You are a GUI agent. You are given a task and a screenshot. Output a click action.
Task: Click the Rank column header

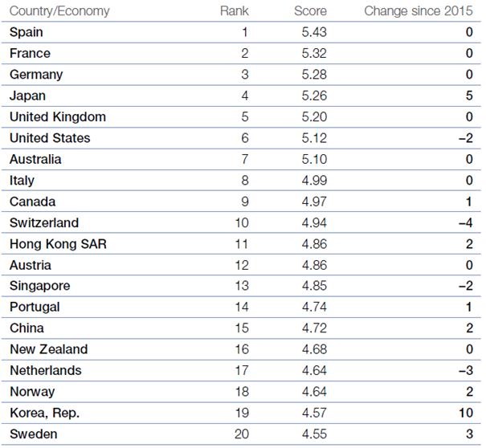click(x=235, y=11)
